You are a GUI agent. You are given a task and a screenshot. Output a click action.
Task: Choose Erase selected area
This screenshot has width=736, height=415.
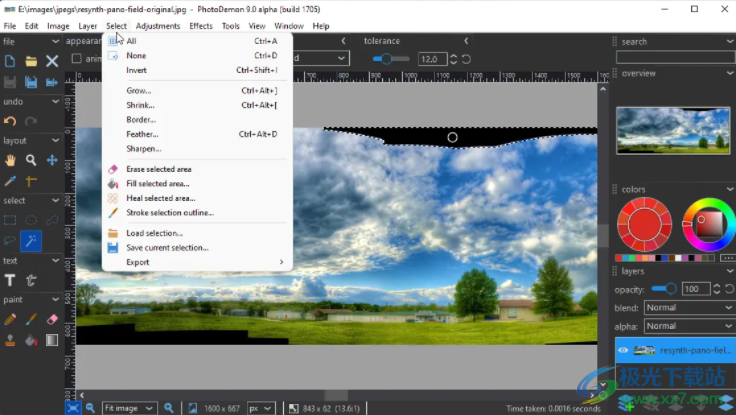(197, 169)
